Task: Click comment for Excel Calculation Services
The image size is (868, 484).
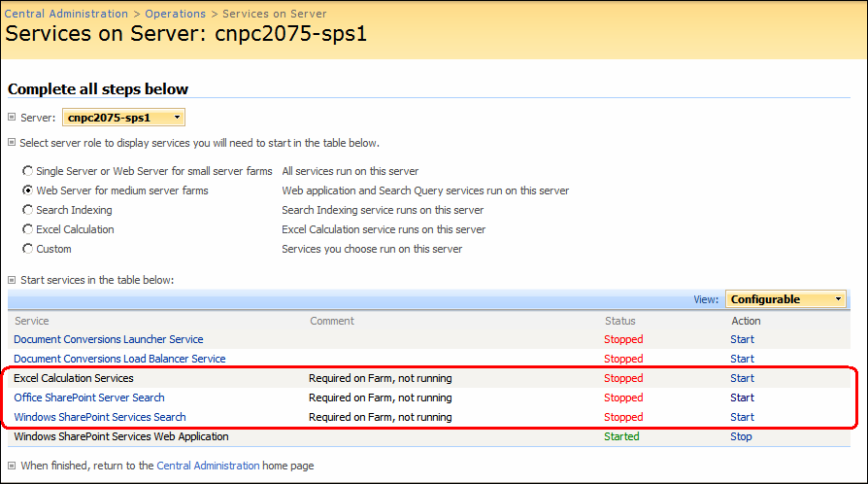Action: 381,378
